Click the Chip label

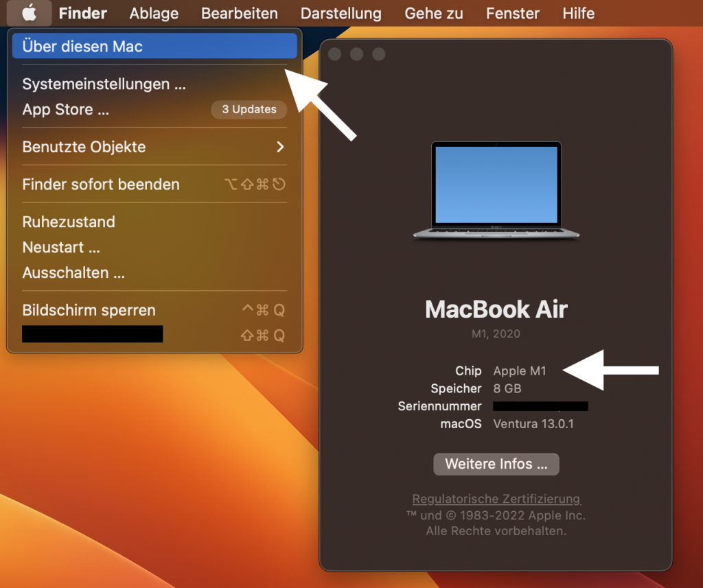[x=468, y=371]
